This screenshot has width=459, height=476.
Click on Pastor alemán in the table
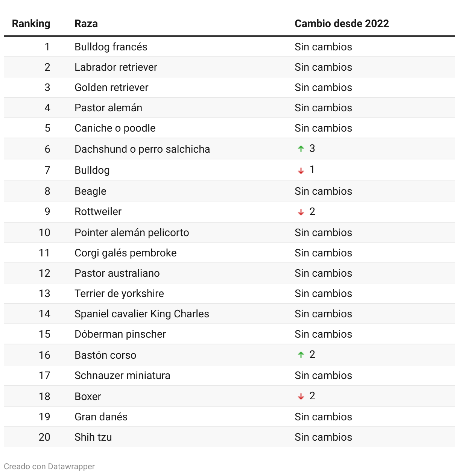[108, 108]
